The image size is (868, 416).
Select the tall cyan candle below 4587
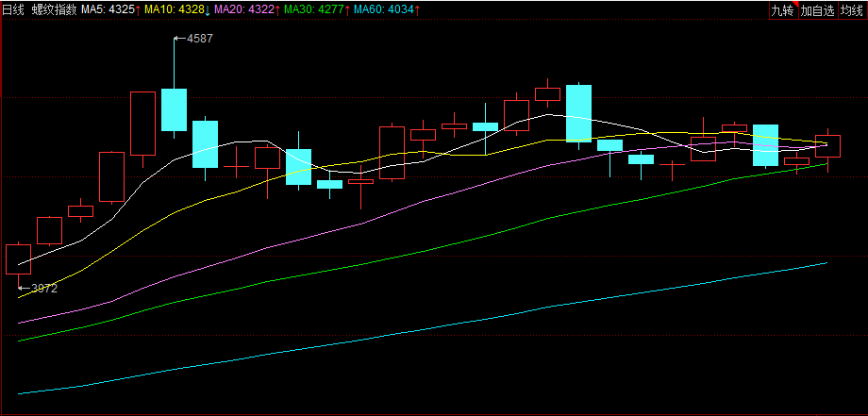(174, 109)
